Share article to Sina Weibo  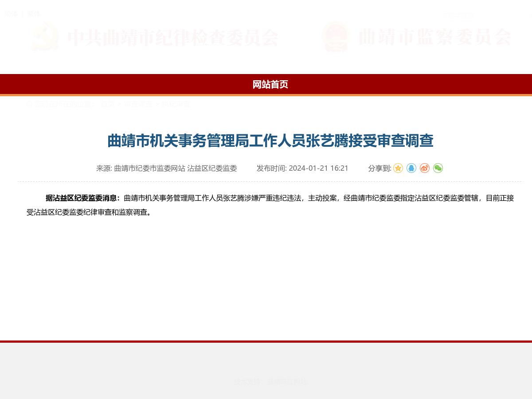[424, 168]
